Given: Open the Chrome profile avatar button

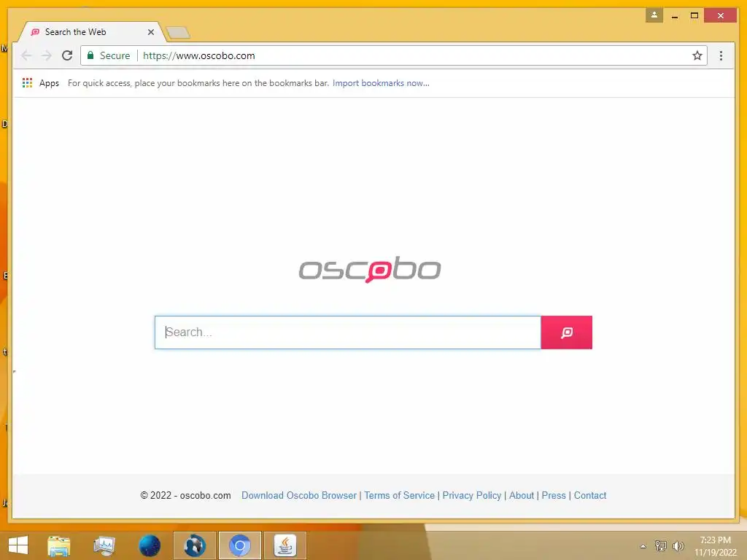Looking at the screenshot, I should pos(654,15).
